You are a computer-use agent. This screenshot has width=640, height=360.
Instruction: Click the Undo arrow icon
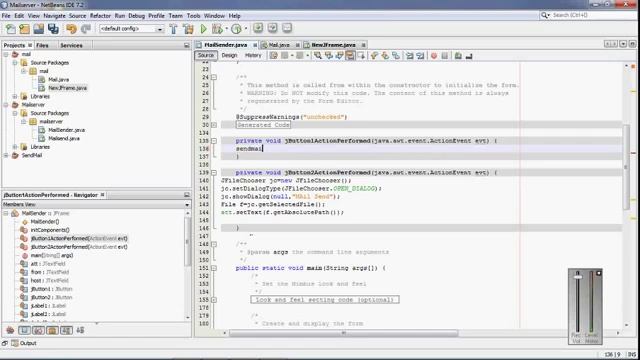[x=71, y=29]
